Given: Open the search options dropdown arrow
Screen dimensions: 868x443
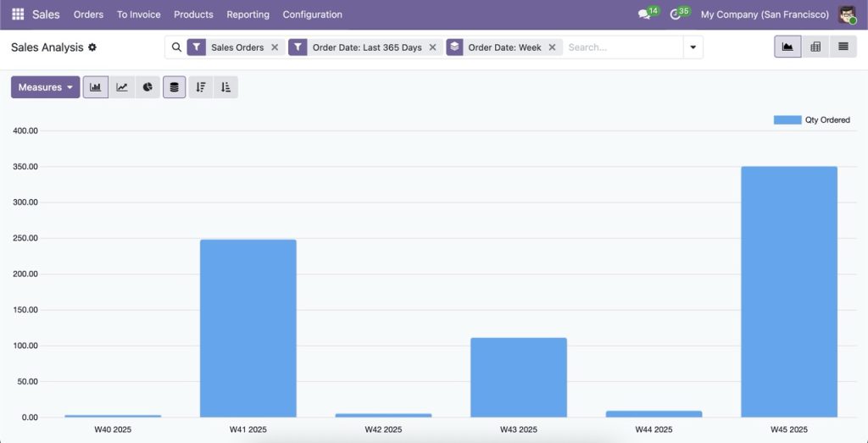Looking at the screenshot, I should pos(693,47).
